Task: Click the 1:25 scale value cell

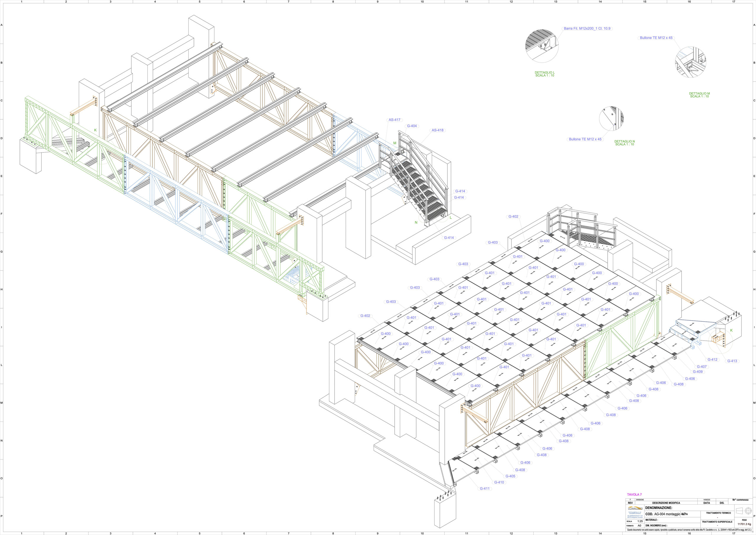Action: click(640, 521)
